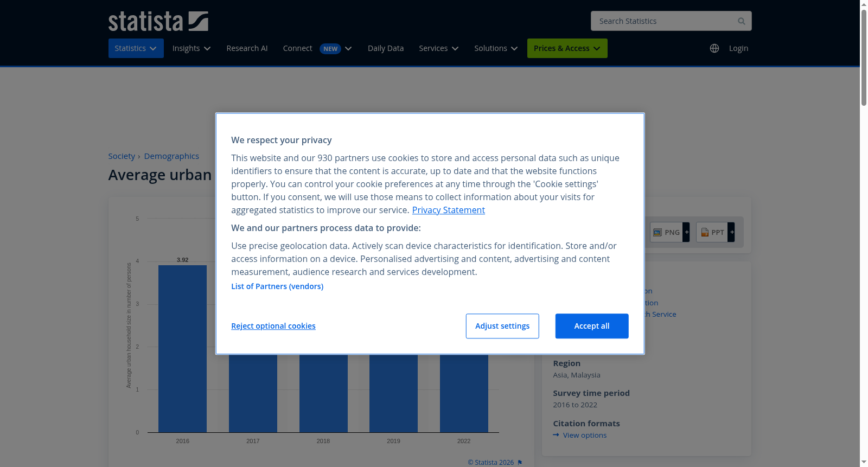Click the PNG download icon
The image size is (868, 467).
tap(658, 232)
